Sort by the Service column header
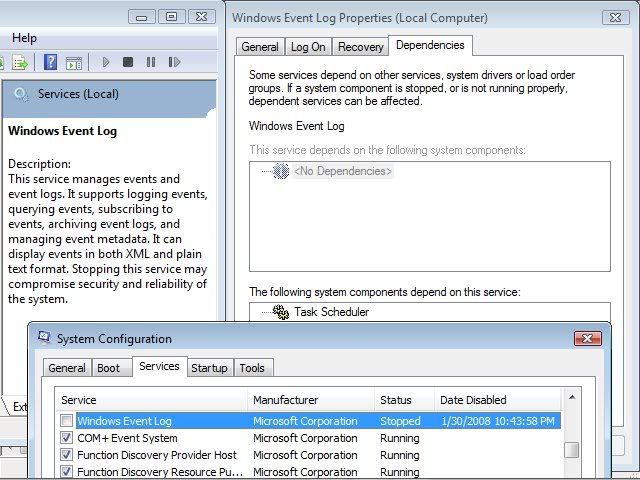Screen dimensions: 640x480 [x=152, y=400]
